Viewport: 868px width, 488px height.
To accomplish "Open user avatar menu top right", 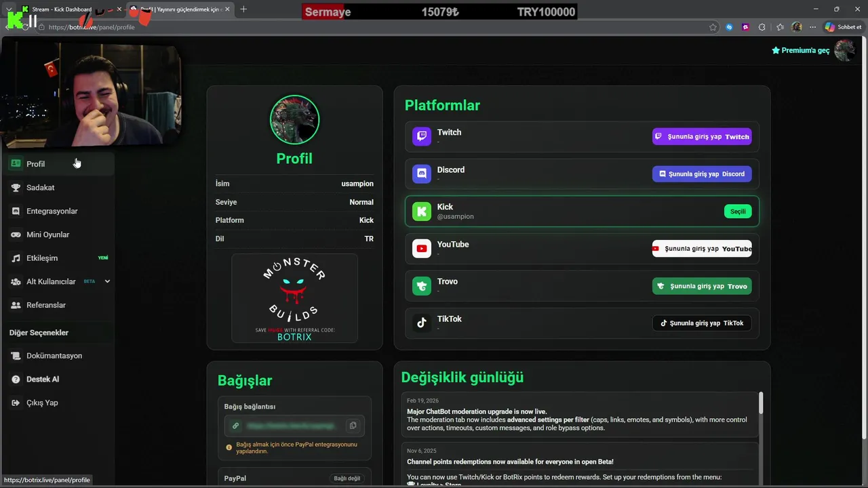I will pyautogui.click(x=844, y=50).
